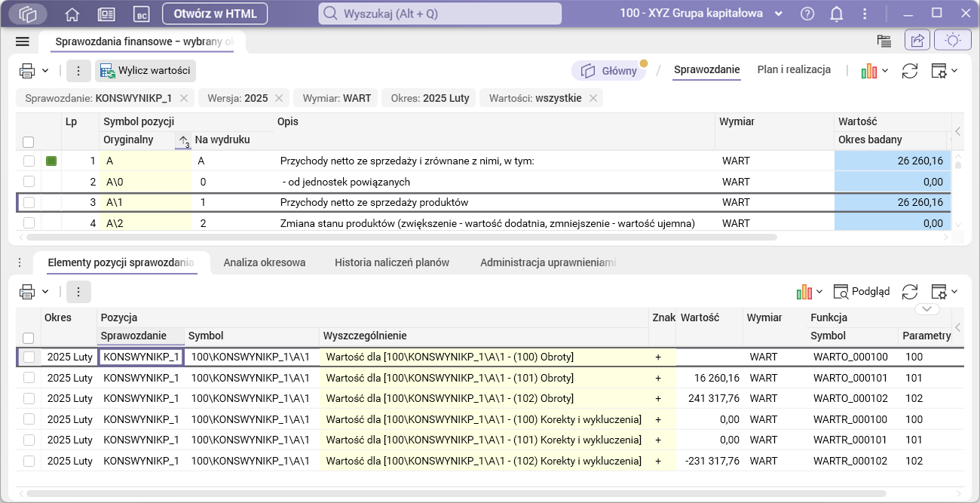Open the lower print dropdown arrow

(45, 292)
